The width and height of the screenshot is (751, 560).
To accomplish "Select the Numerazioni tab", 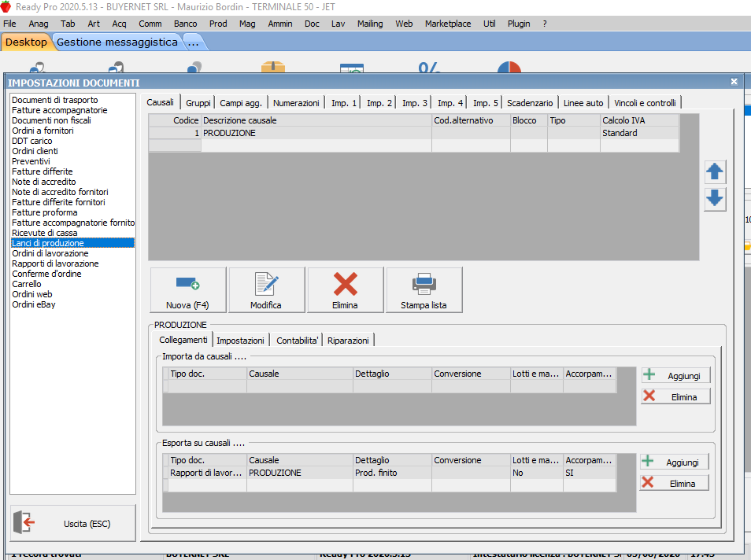I will pos(296,103).
